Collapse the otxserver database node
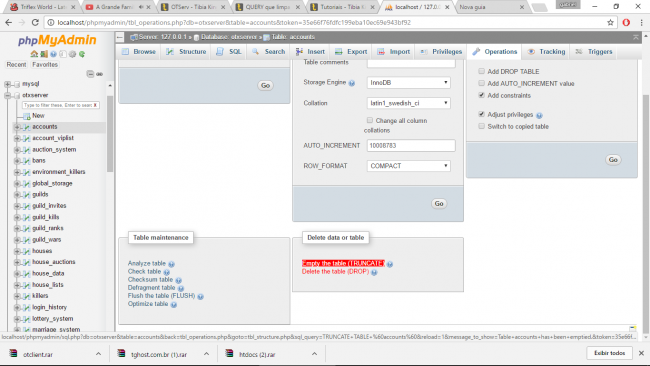 tap(7, 95)
